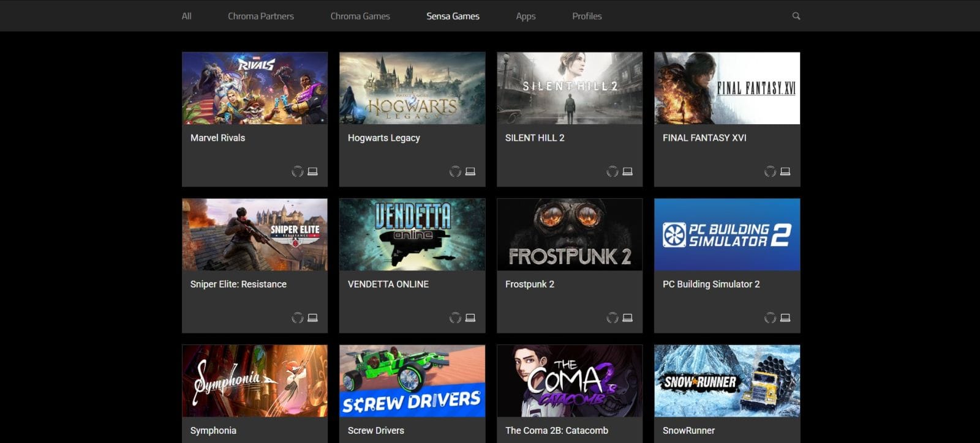Viewport: 980px width, 443px height.
Task: Click the laptop icon on Hogwarts Legacy card
Action: point(470,171)
